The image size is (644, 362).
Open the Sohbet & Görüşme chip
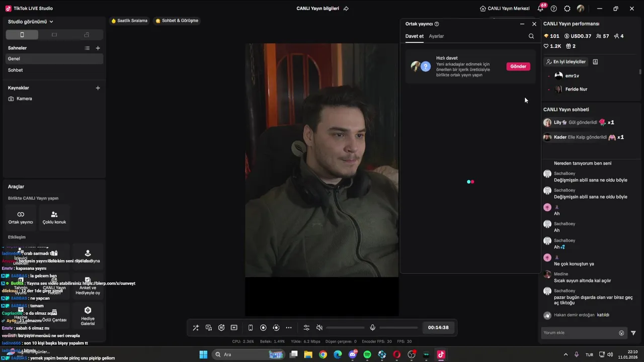[177, 21]
